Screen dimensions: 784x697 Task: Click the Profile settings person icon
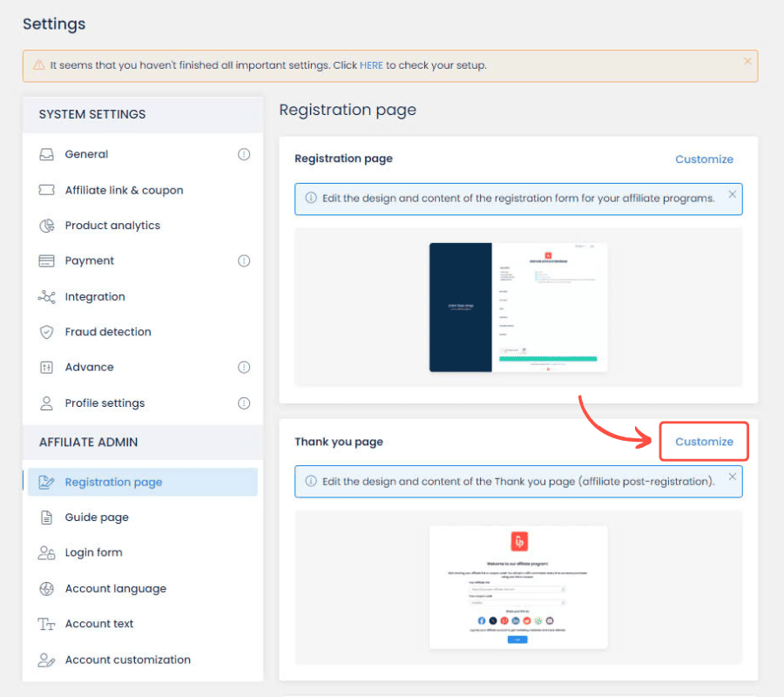coord(46,403)
